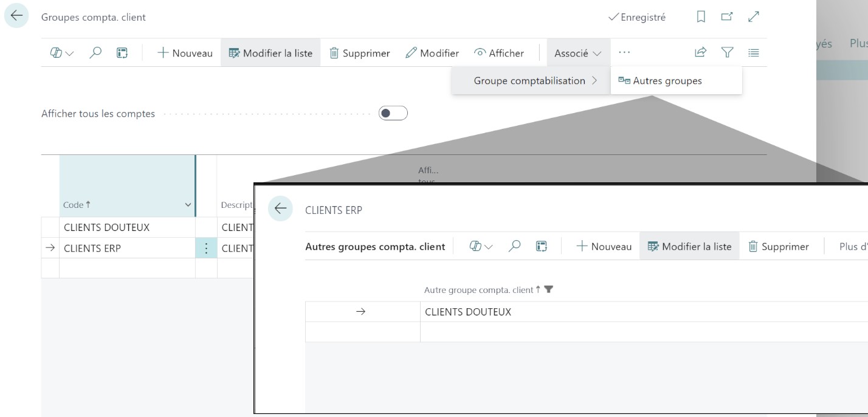Click Nouveau in the main toolbar

click(x=185, y=53)
